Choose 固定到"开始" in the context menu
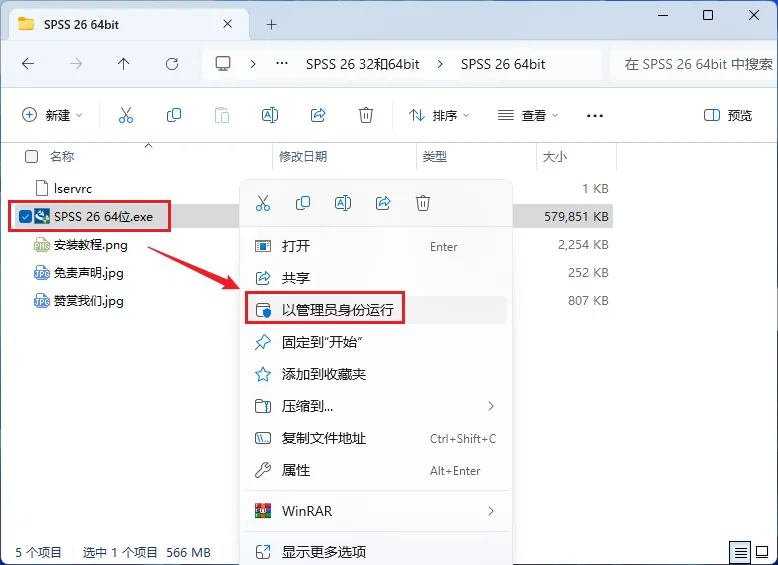The height and width of the screenshot is (565, 778). [376, 342]
